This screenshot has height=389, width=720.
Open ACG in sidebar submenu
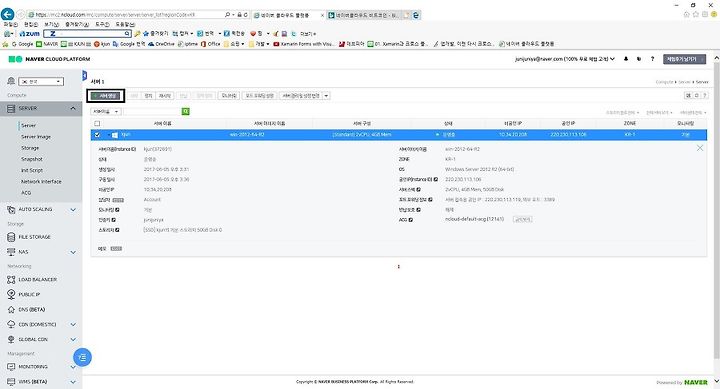tap(26, 192)
